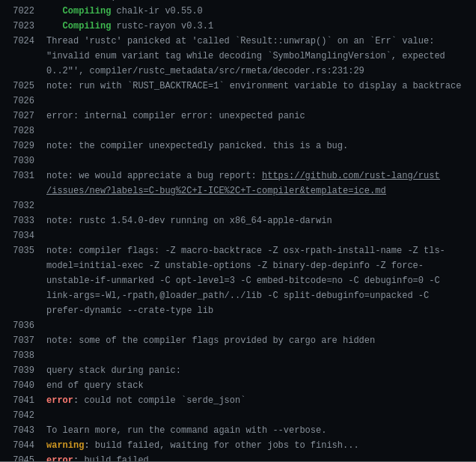Click line number 7031 bug report

coord(24,175)
